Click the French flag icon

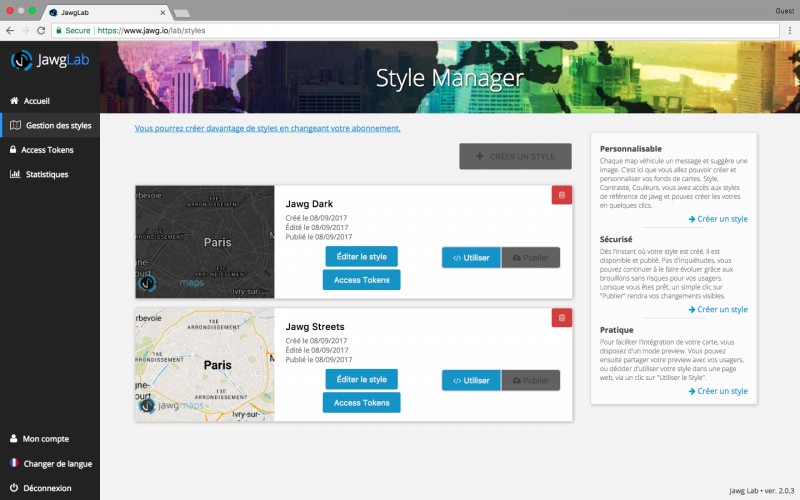point(14,463)
